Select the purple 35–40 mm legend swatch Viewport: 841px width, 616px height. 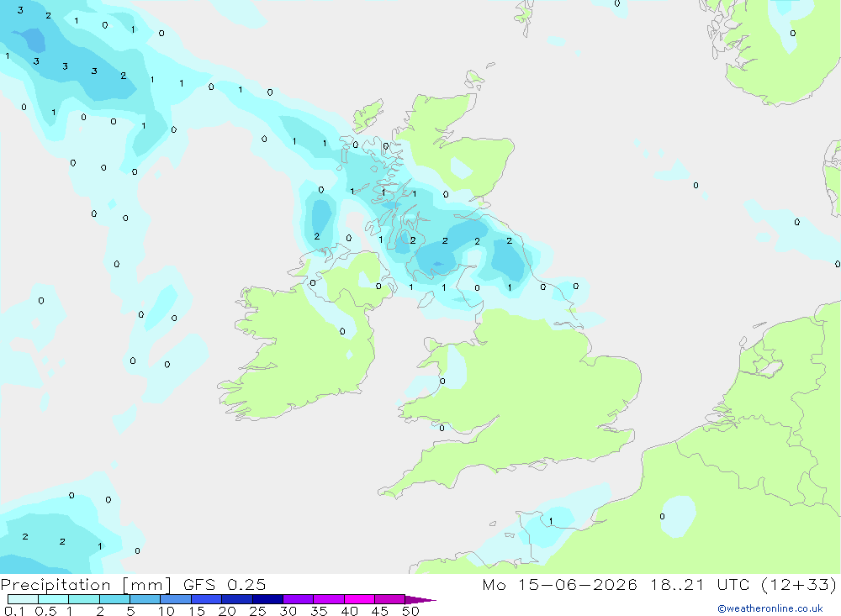(x=329, y=599)
